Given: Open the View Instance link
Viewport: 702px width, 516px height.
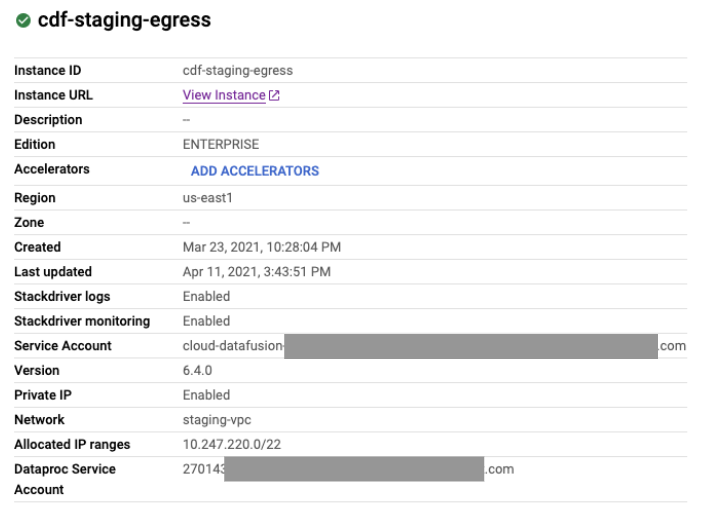Looking at the screenshot, I should (x=224, y=96).
